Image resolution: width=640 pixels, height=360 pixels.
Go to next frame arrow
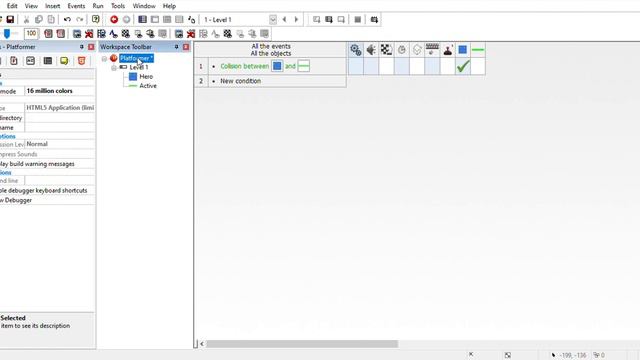click(296, 19)
